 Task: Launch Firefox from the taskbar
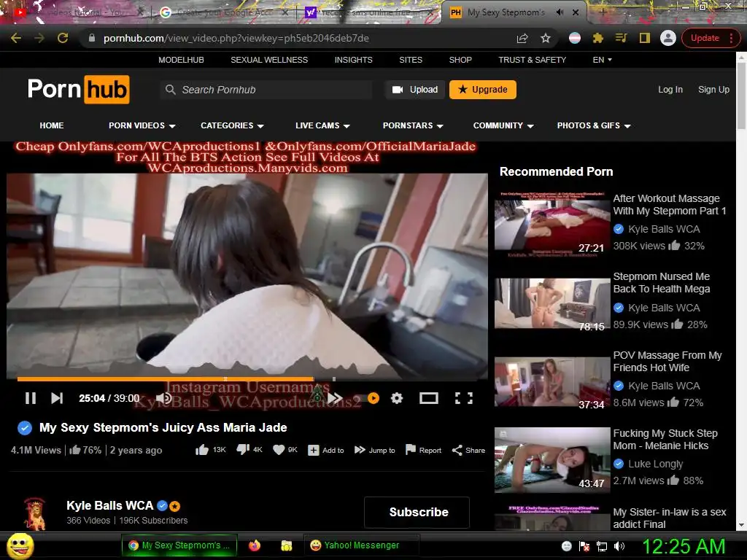(x=255, y=545)
